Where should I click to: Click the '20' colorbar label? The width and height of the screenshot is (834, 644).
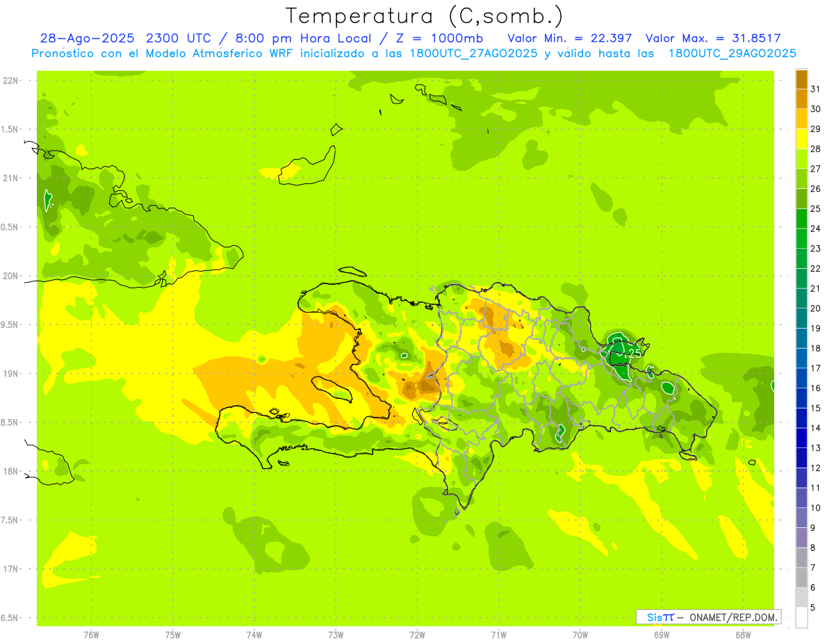click(815, 308)
